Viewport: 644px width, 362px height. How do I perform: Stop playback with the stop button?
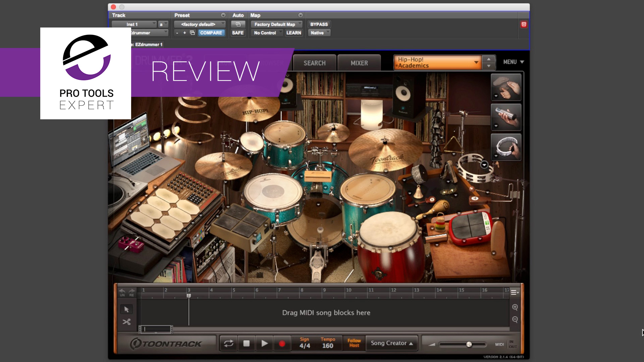click(x=246, y=343)
